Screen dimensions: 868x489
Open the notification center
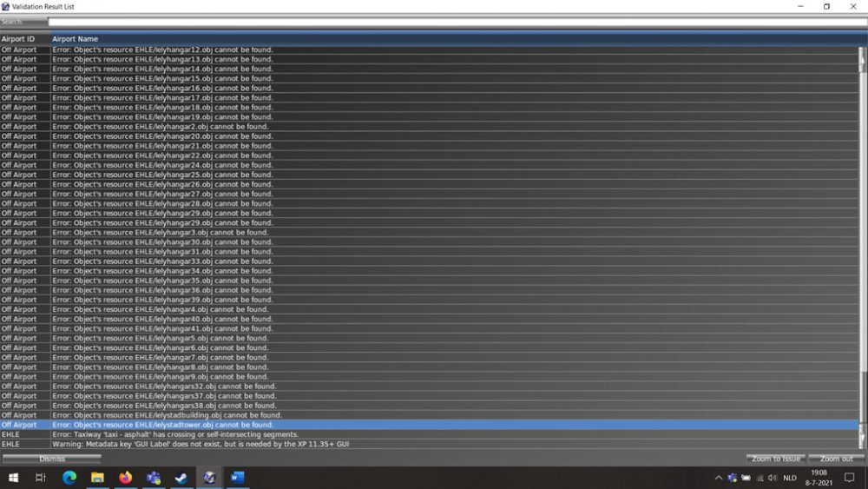tap(850, 478)
